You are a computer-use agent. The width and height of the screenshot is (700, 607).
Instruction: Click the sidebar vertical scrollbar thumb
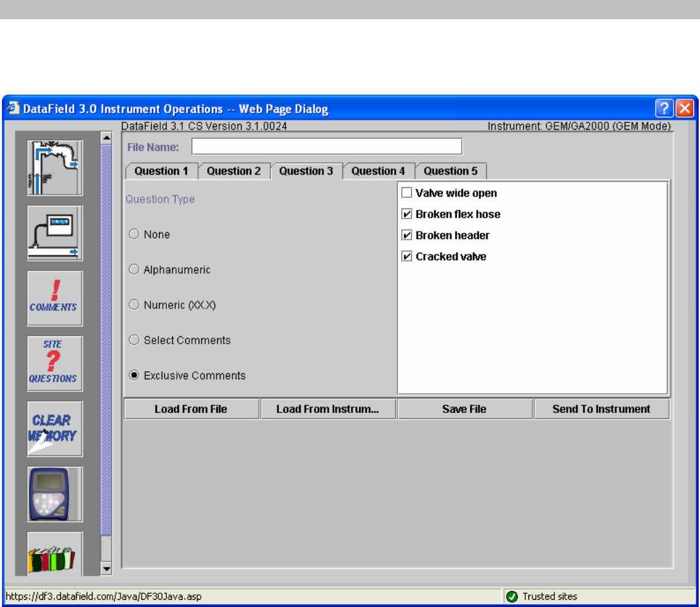tap(106, 340)
